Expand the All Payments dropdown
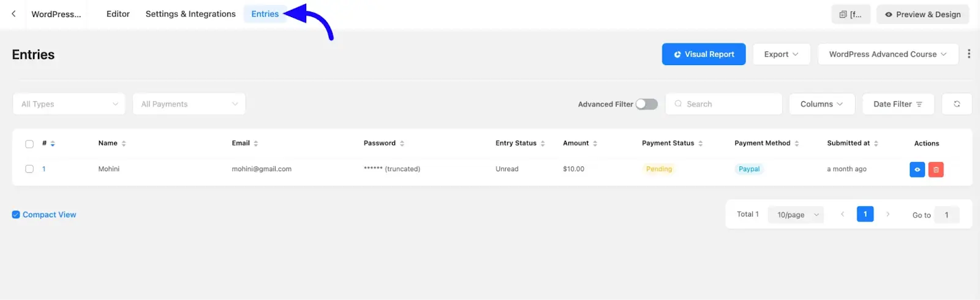This screenshot has height=300, width=980. (189, 104)
